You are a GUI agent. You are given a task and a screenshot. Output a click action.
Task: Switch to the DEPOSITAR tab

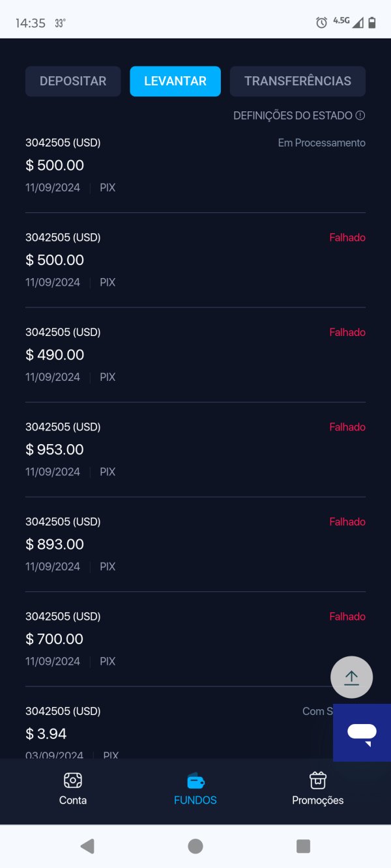click(x=73, y=81)
